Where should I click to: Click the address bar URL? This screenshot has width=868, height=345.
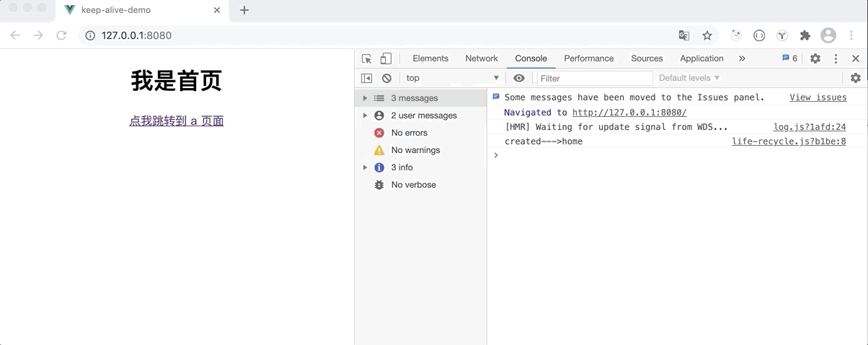tap(136, 35)
